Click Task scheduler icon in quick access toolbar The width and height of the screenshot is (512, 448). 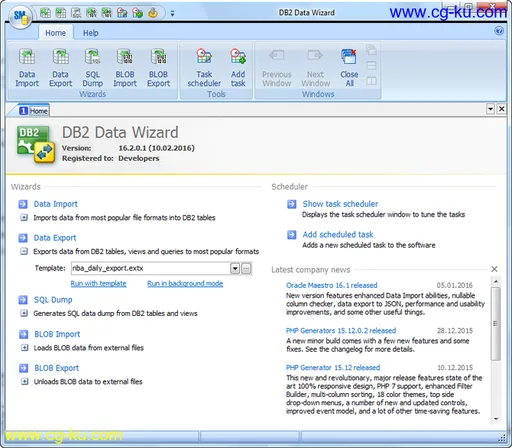(x=122, y=13)
